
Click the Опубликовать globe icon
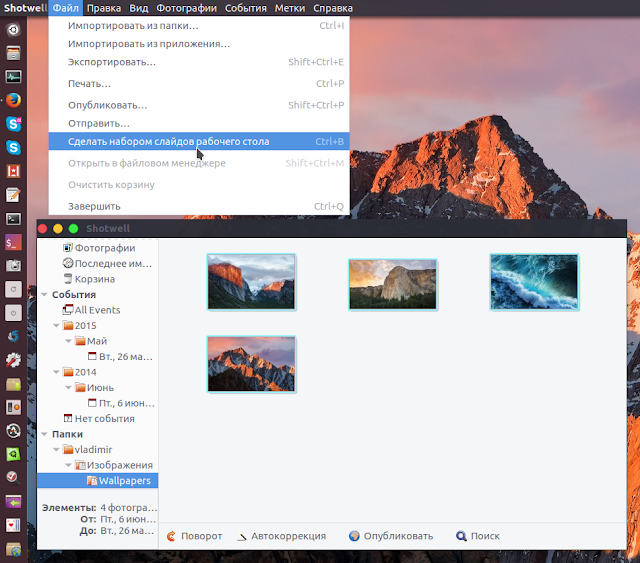coord(354,536)
